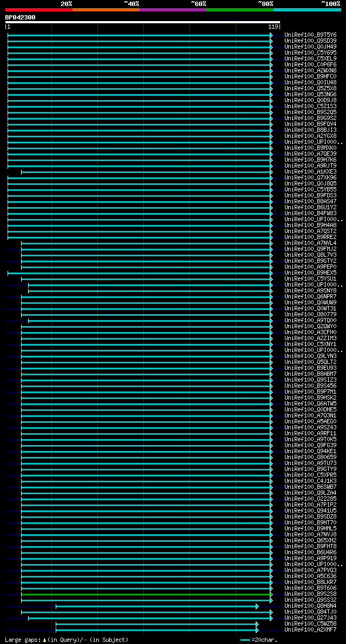
Task: Select the UniRef100_A7NVL4 label
Action: 310,243
